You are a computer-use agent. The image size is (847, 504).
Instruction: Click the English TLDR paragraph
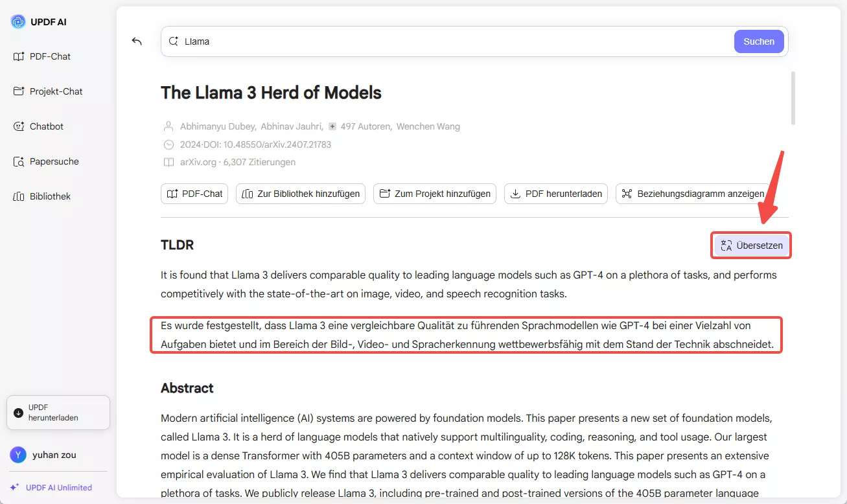[x=469, y=284]
